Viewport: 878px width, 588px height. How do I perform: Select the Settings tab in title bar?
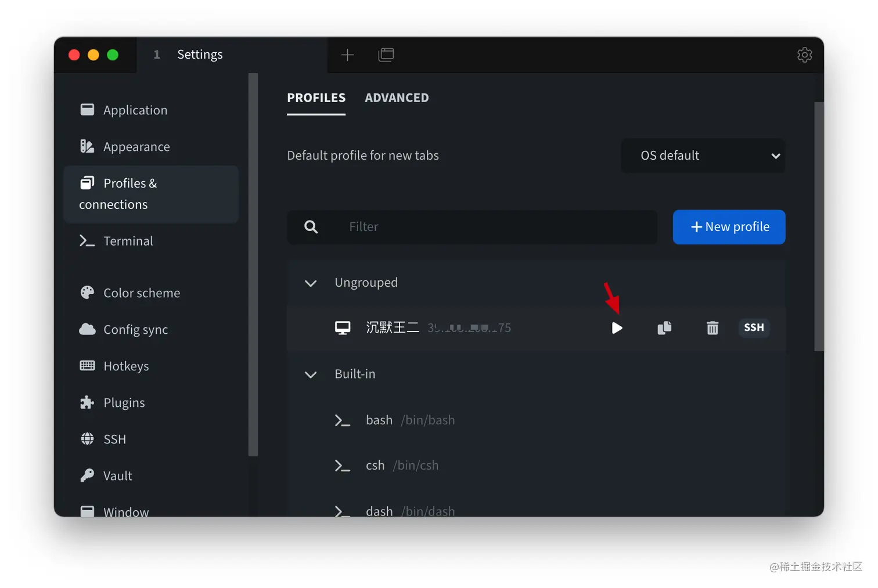pyautogui.click(x=232, y=55)
